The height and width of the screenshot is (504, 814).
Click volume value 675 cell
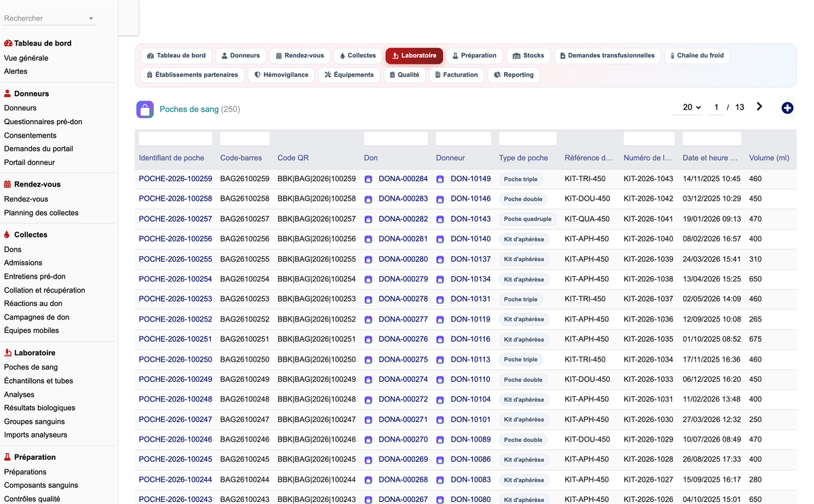tap(756, 339)
